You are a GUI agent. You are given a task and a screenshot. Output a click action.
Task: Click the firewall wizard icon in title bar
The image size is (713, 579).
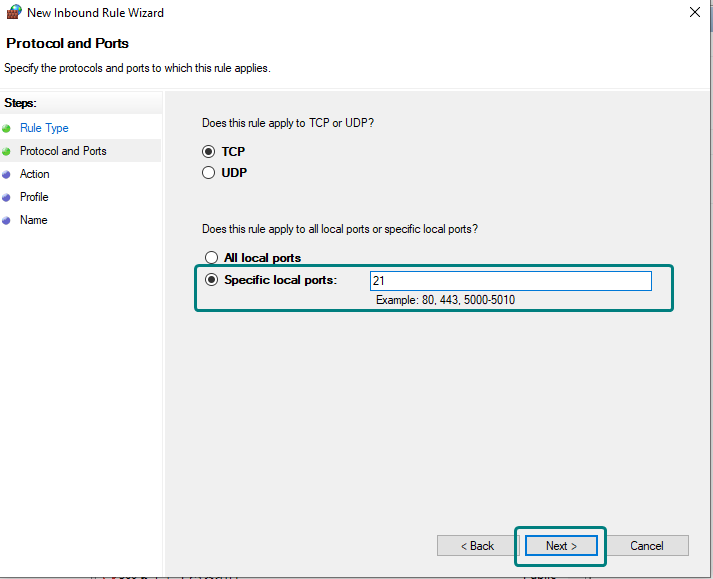(14, 13)
